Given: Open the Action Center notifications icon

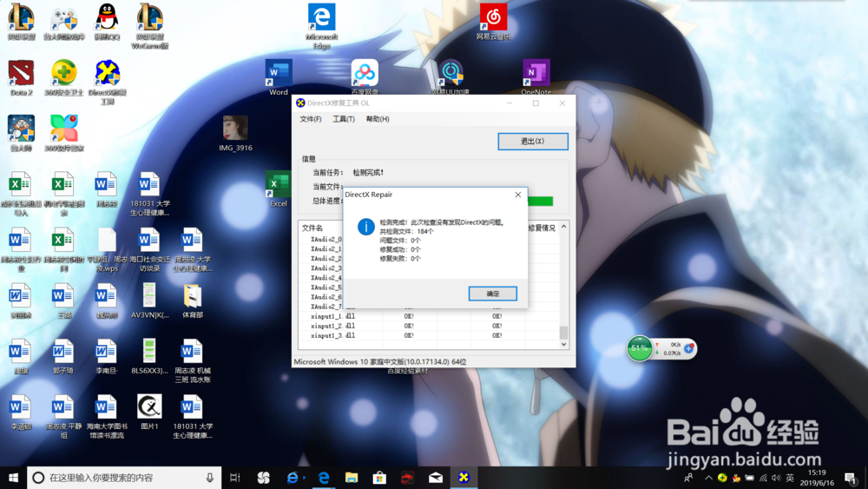Looking at the screenshot, I should point(851,478).
